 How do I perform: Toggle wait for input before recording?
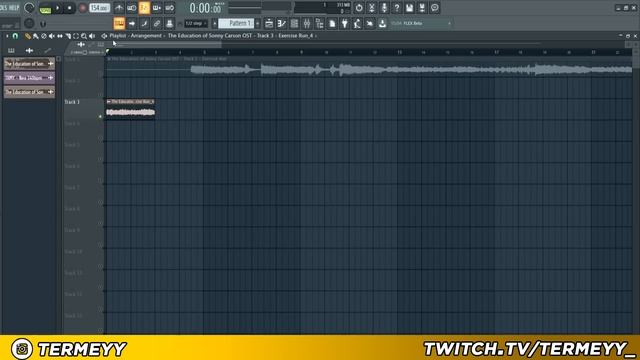pos(131,8)
